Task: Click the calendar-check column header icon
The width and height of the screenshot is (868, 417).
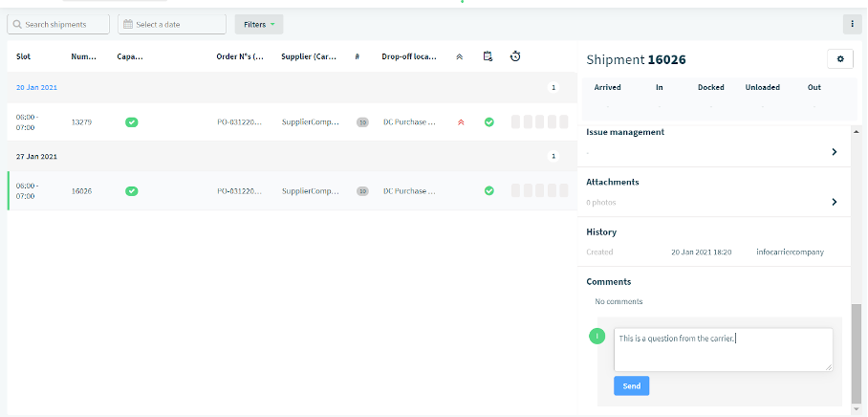Action: point(488,55)
